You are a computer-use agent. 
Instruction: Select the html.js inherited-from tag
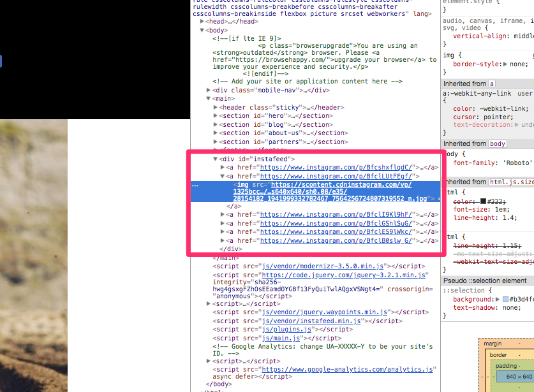(x=511, y=182)
